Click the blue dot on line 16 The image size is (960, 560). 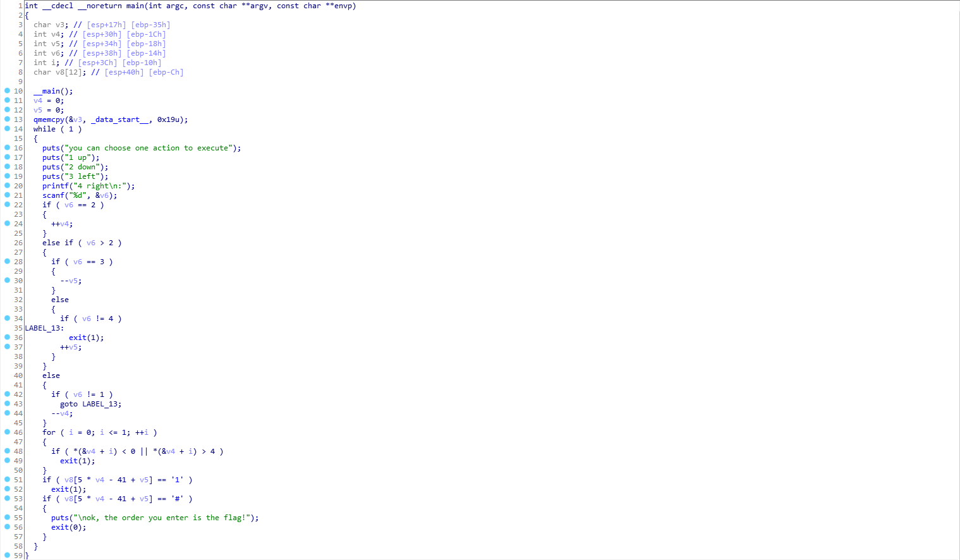coord(7,147)
